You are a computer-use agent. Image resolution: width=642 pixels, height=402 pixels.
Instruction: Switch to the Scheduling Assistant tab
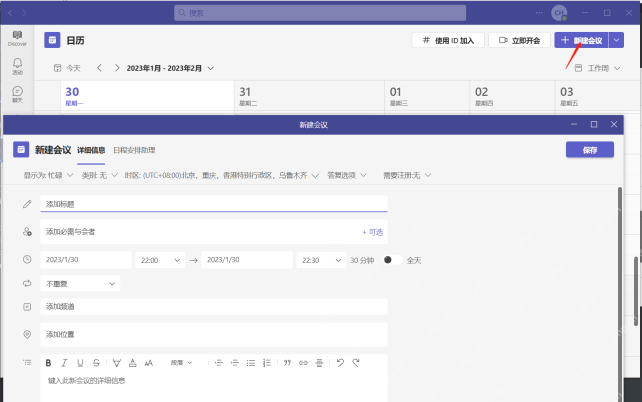[134, 150]
